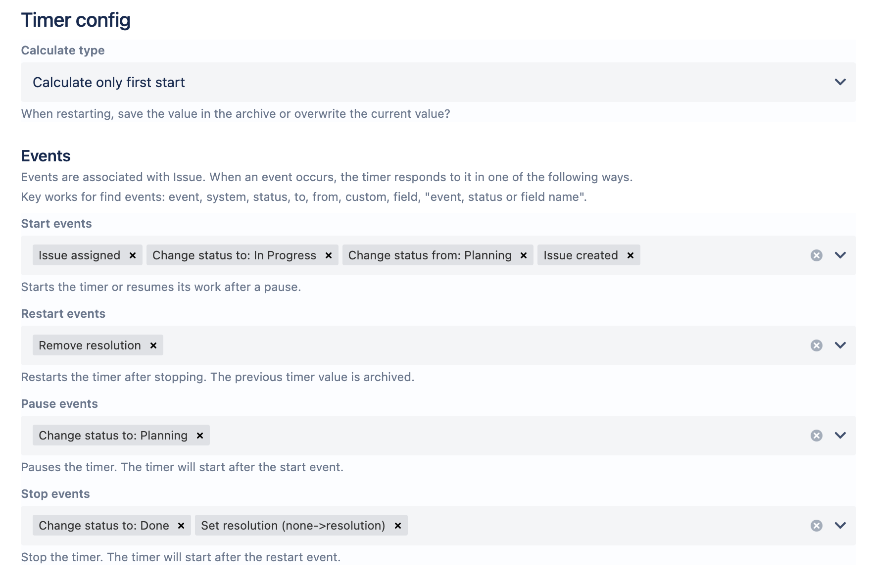Click the Timer config heading
Image resolution: width=873 pixels, height=588 pixels.
tap(76, 20)
